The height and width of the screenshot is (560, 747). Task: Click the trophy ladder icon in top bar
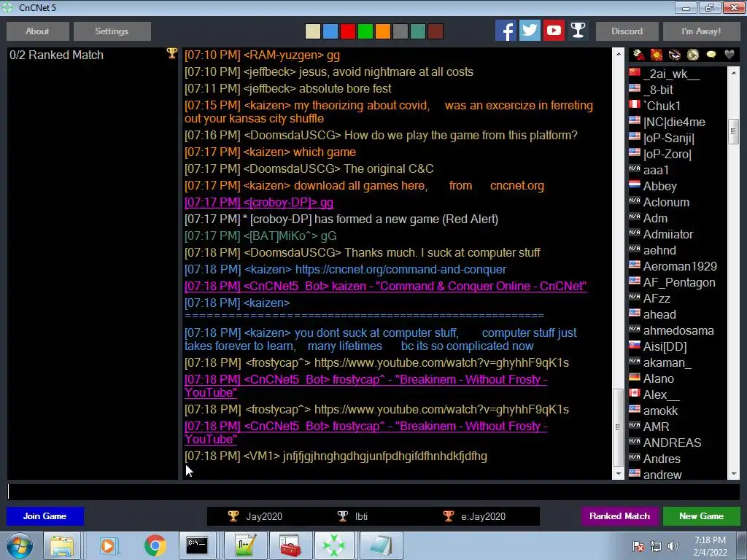[x=578, y=31]
